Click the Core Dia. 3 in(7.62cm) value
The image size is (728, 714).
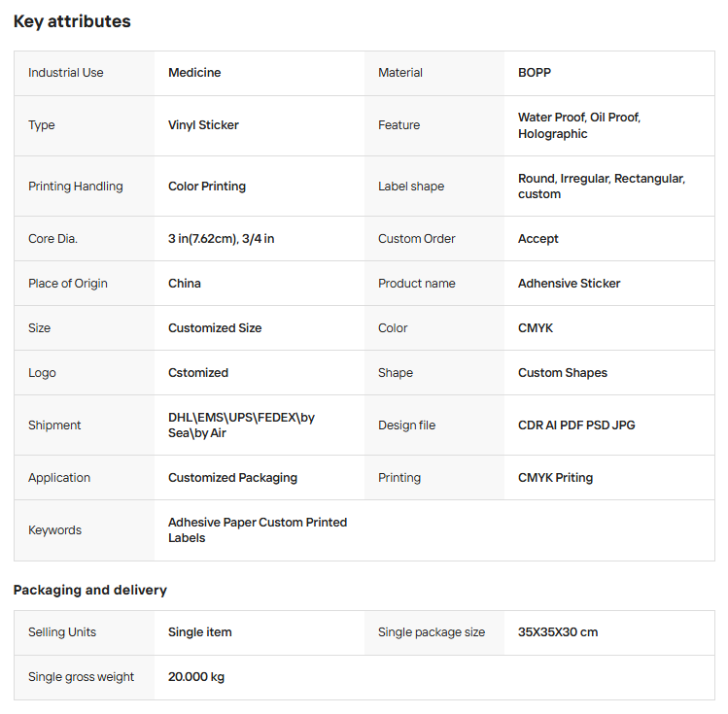click(221, 239)
